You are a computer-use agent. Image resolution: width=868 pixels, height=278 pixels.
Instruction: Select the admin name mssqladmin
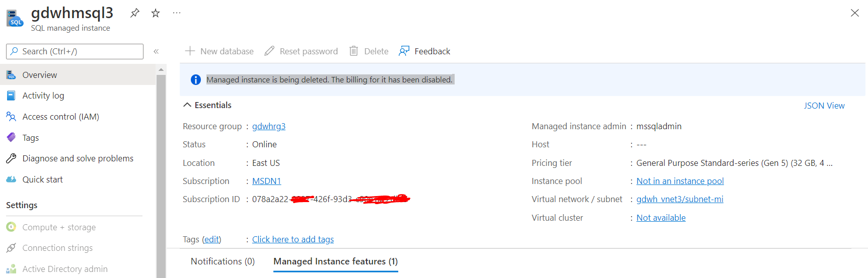pyautogui.click(x=659, y=126)
